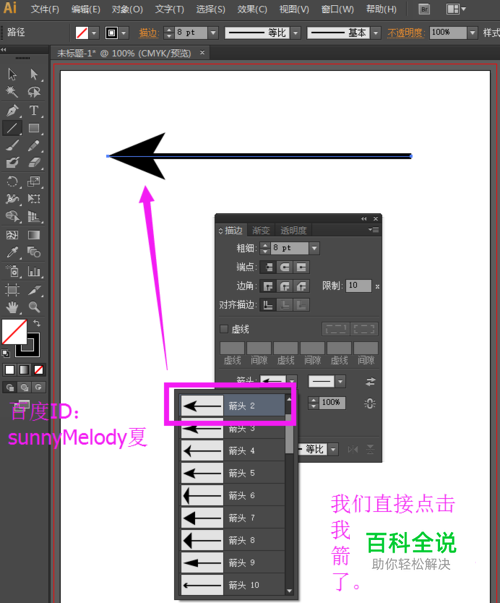Align stroke to center option
This screenshot has height=603, width=500.
(268, 305)
